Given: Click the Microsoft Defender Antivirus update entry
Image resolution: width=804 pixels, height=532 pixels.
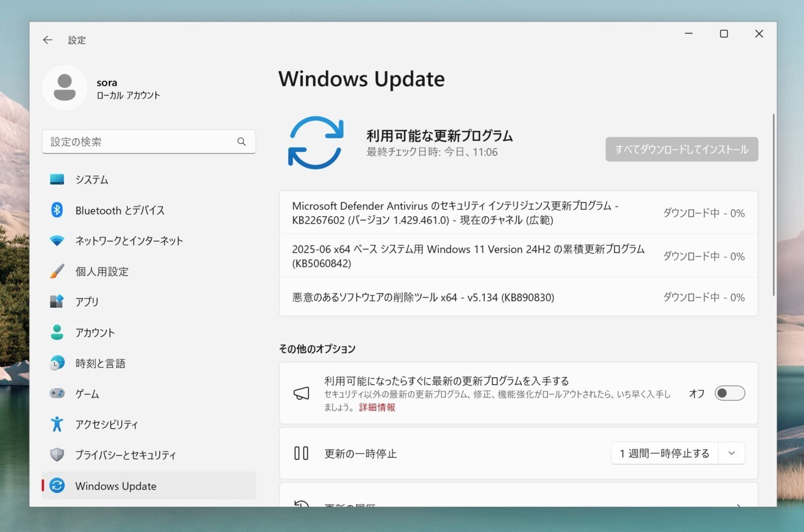Looking at the screenshot, I should [519, 213].
